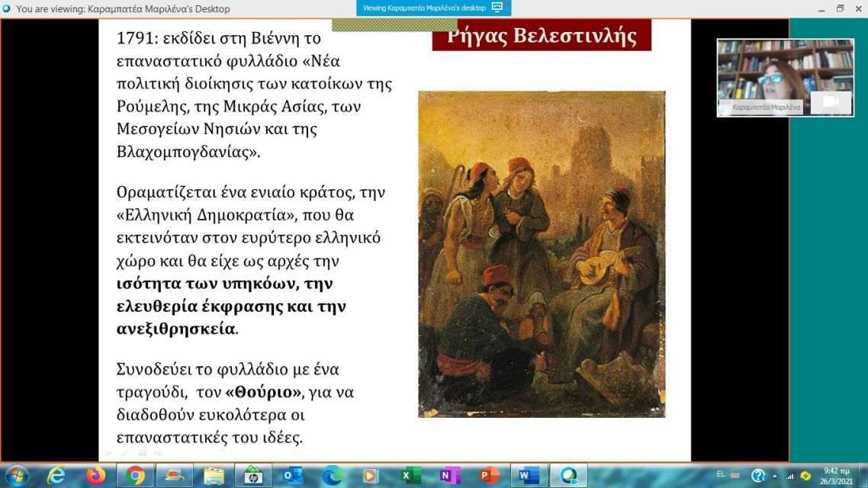868x488 pixels.
Task: Click the EL language indicator
Action: tap(720, 474)
